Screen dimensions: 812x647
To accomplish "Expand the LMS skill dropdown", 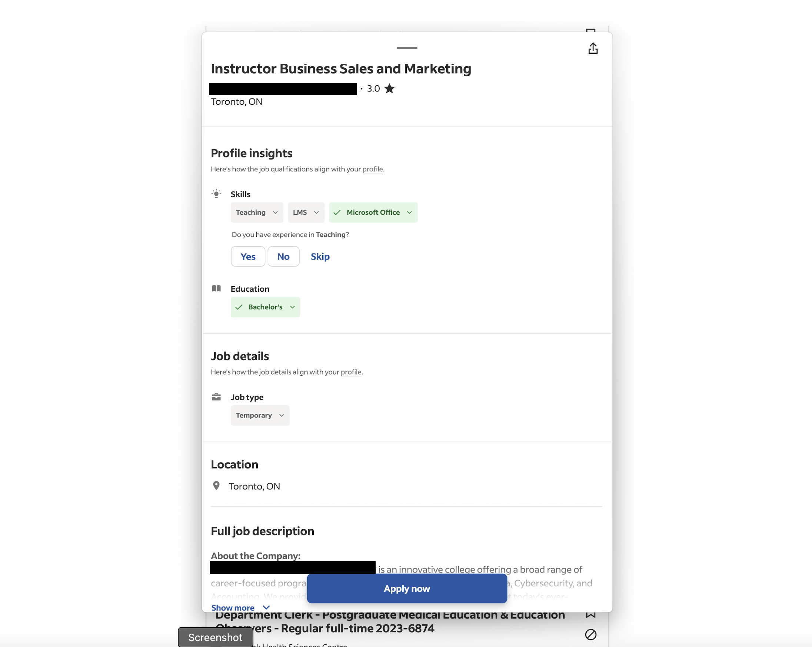I will click(306, 212).
